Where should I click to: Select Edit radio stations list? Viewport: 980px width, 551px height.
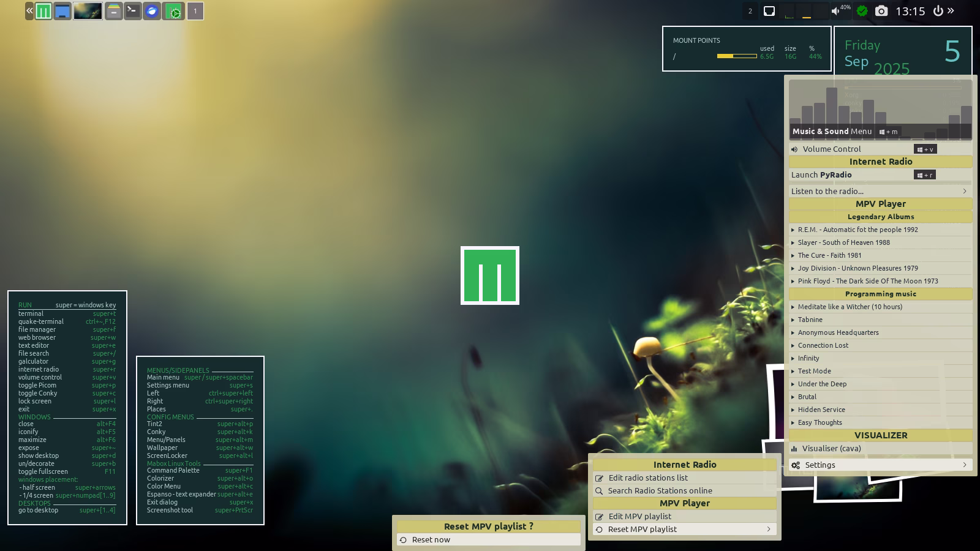pyautogui.click(x=647, y=478)
